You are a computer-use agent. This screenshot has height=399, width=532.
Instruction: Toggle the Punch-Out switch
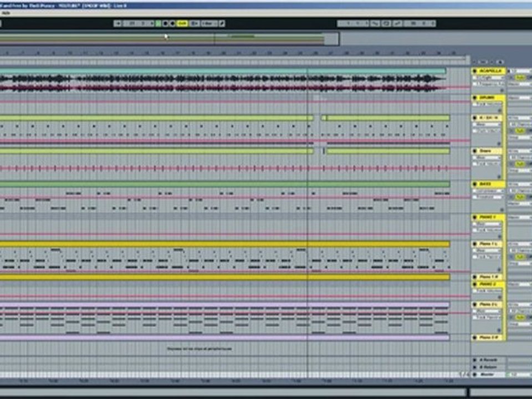coord(397,23)
